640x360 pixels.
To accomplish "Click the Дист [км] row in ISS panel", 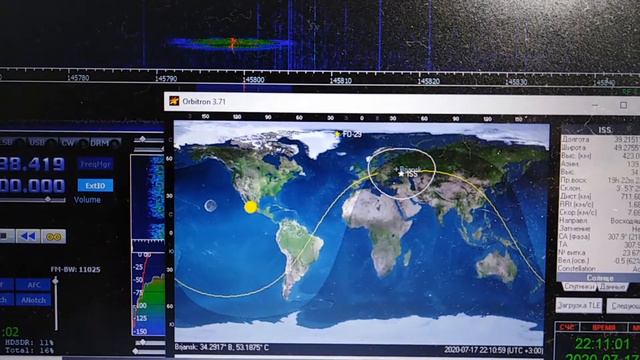I will [x=600, y=196].
